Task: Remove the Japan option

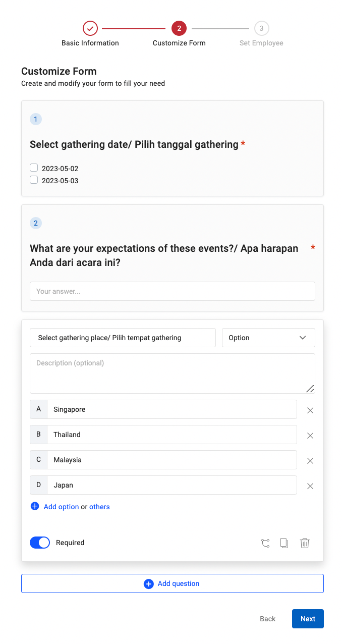Action: [x=310, y=486]
